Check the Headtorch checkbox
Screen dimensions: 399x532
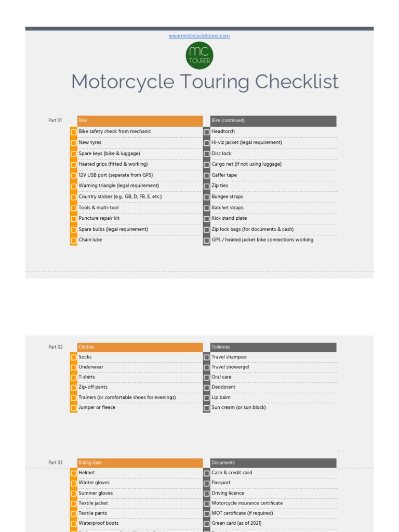207,132
